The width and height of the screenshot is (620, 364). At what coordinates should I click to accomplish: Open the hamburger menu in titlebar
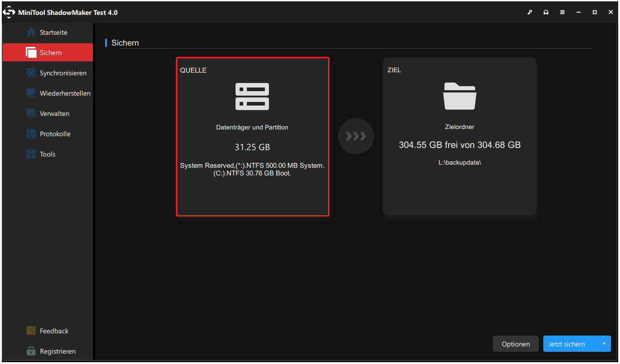pyautogui.click(x=562, y=12)
